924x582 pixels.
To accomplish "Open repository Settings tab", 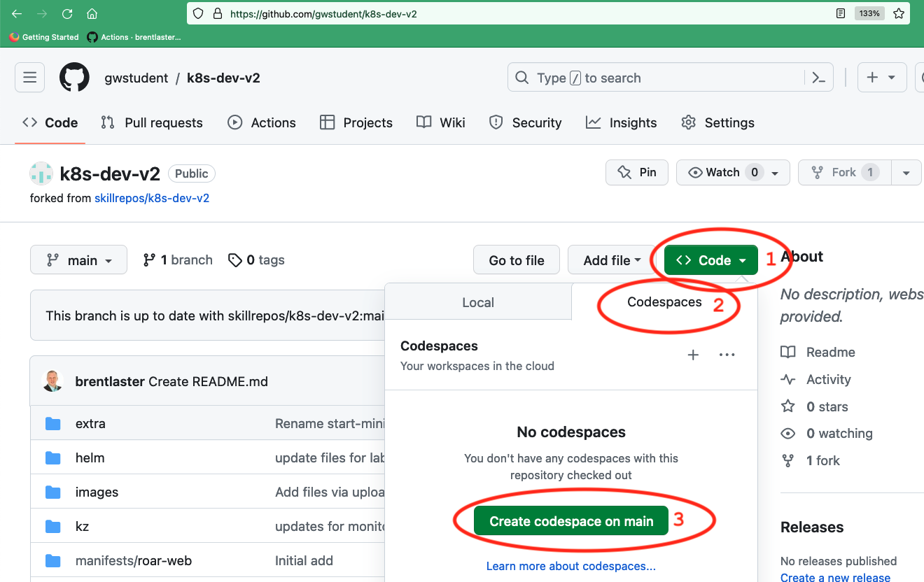I will coord(718,122).
